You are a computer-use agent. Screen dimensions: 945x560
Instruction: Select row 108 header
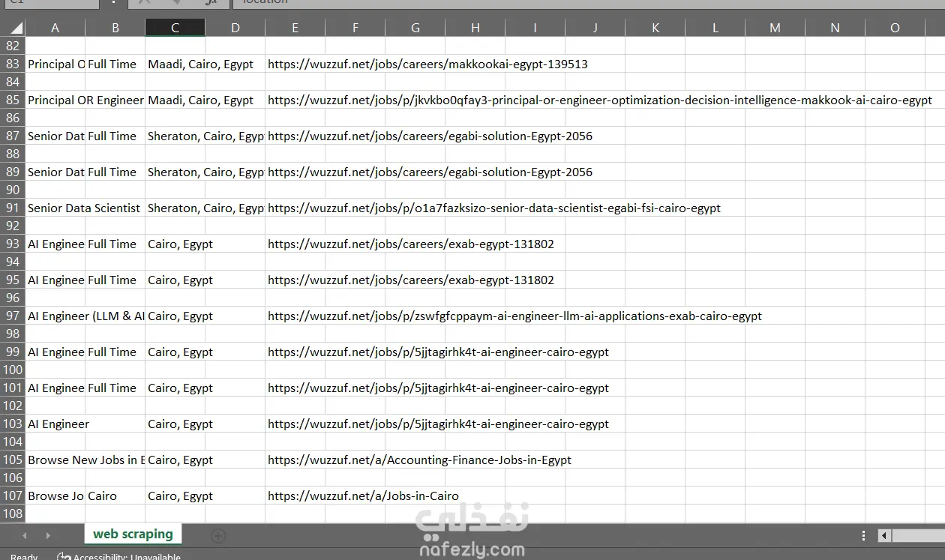(x=13, y=514)
